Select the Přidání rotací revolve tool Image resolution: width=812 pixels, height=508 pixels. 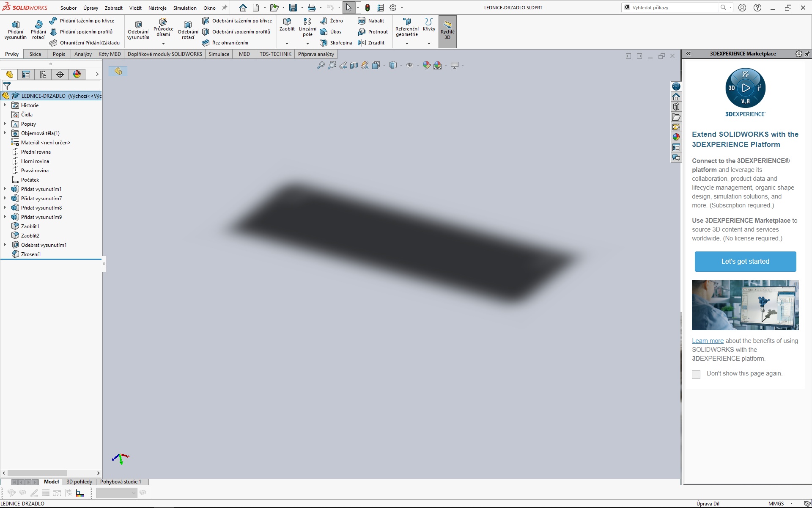click(38, 30)
